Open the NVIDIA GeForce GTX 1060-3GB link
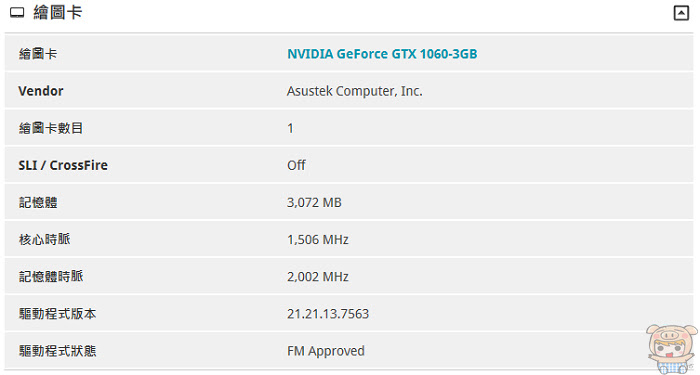The height and width of the screenshot is (375, 700). pos(382,54)
